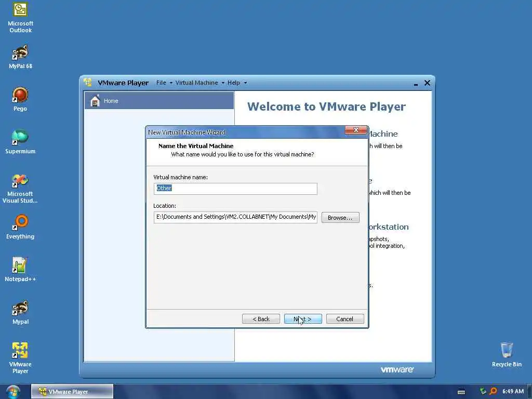Viewport: 532px width, 399px height.
Task: Click Next > to continue the wizard
Action: pyautogui.click(x=303, y=319)
